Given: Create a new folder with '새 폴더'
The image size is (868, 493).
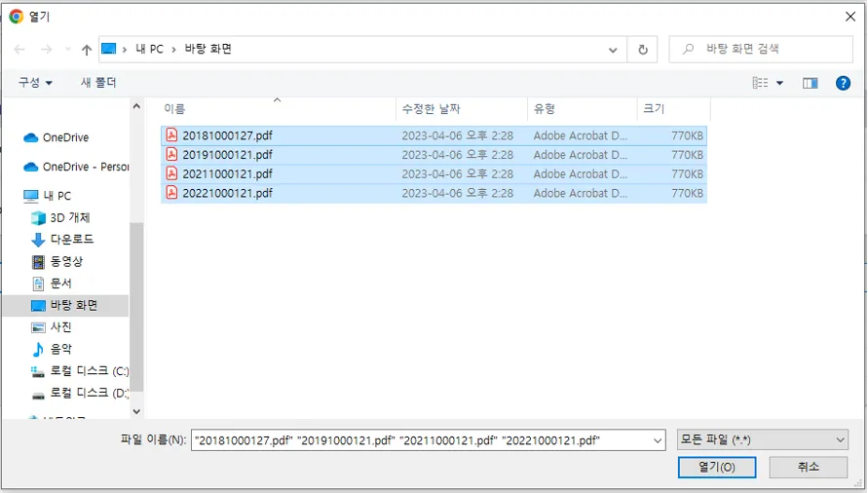Looking at the screenshot, I should [98, 83].
